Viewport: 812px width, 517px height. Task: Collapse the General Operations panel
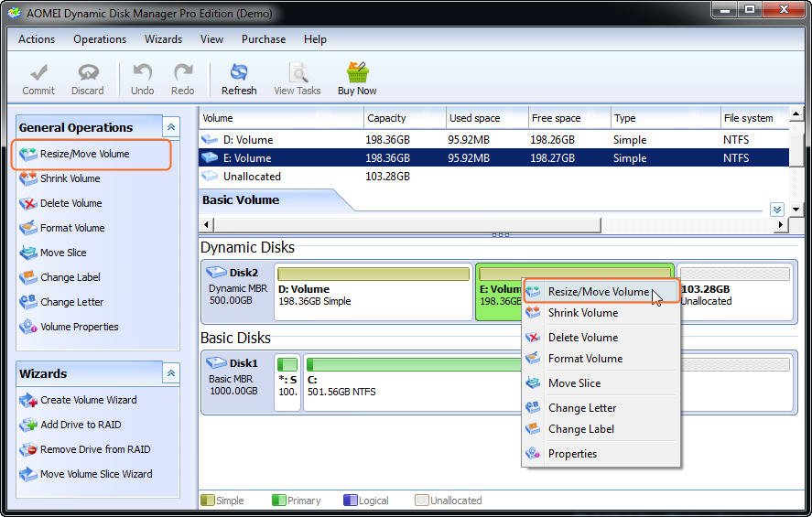(171, 127)
